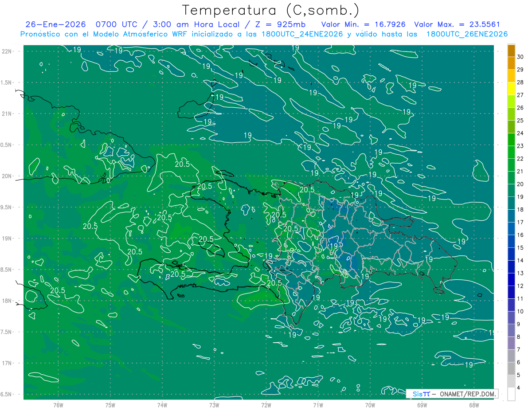Click the '69W' longitude label
The image size is (532, 411).
click(422, 405)
